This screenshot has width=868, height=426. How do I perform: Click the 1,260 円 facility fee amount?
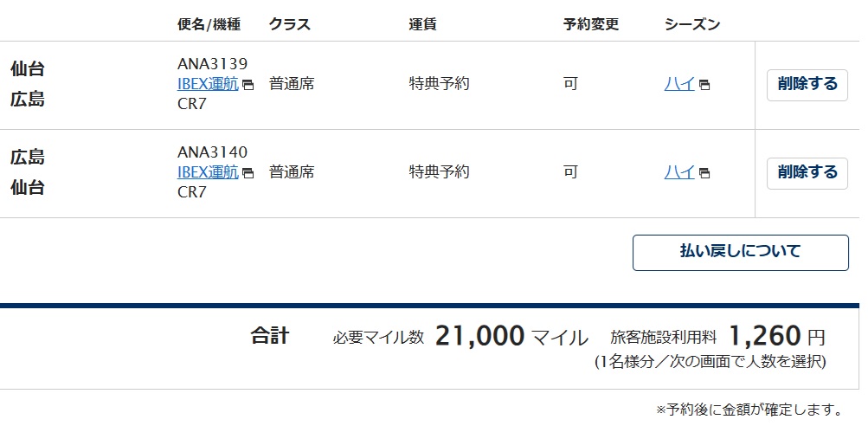(776, 336)
